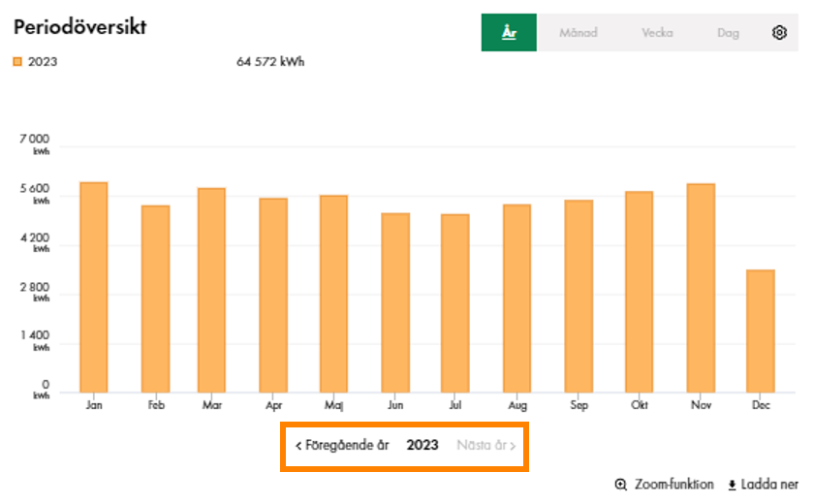Screen dimensions: 813x504
Task: Go to Nästa år
Action: pyautogui.click(x=485, y=446)
